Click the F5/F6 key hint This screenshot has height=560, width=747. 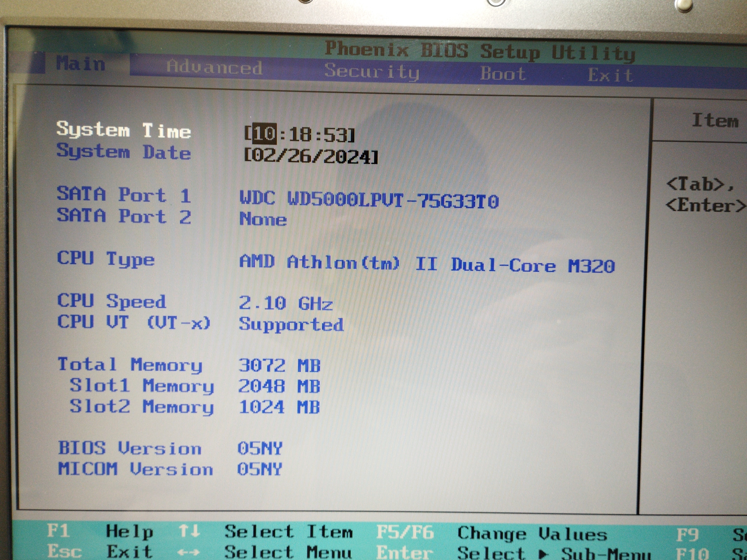coord(405,532)
